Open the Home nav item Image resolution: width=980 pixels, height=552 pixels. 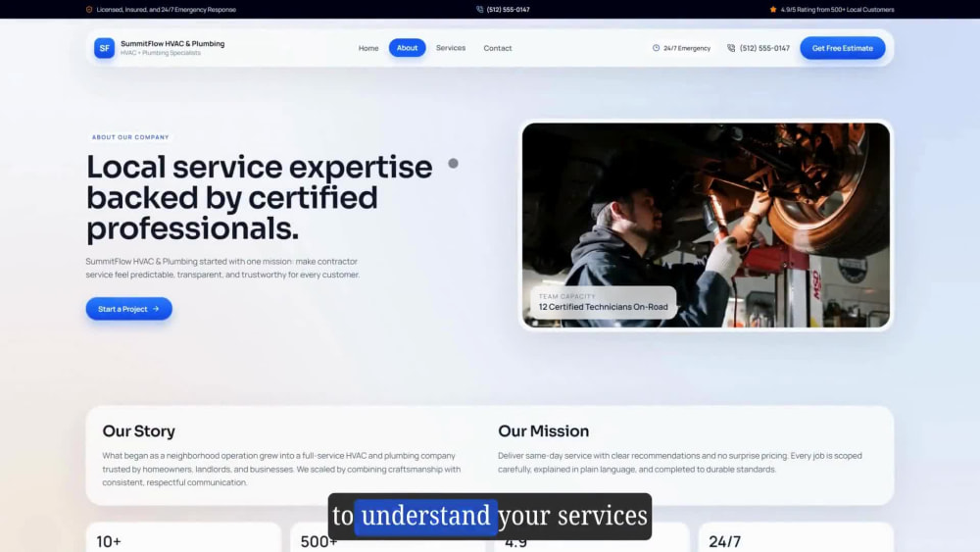click(x=368, y=48)
